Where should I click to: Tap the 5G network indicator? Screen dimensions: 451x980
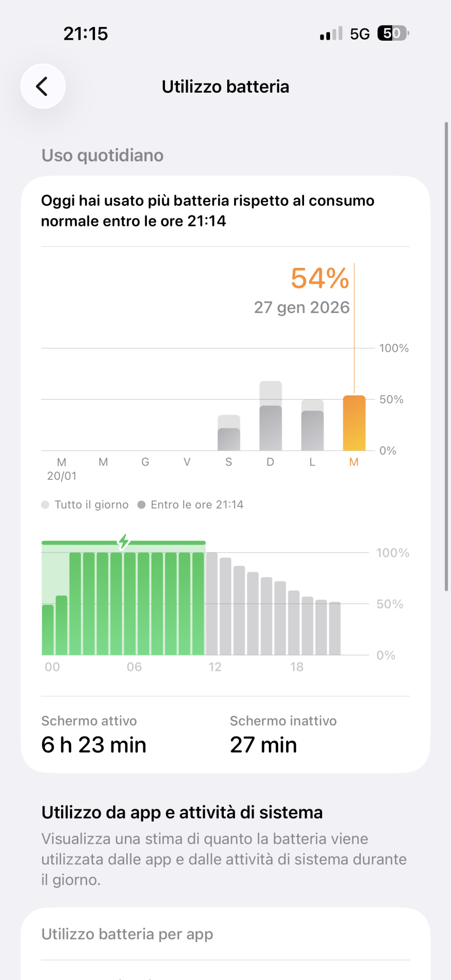point(360,34)
